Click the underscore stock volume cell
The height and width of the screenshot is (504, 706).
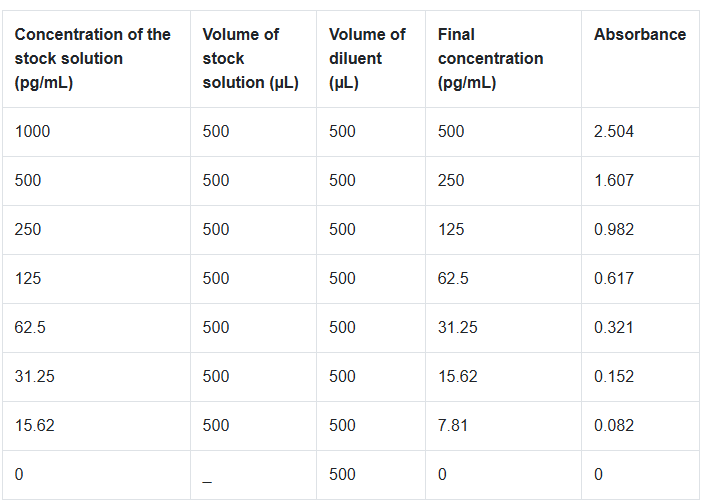(x=207, y=480)
